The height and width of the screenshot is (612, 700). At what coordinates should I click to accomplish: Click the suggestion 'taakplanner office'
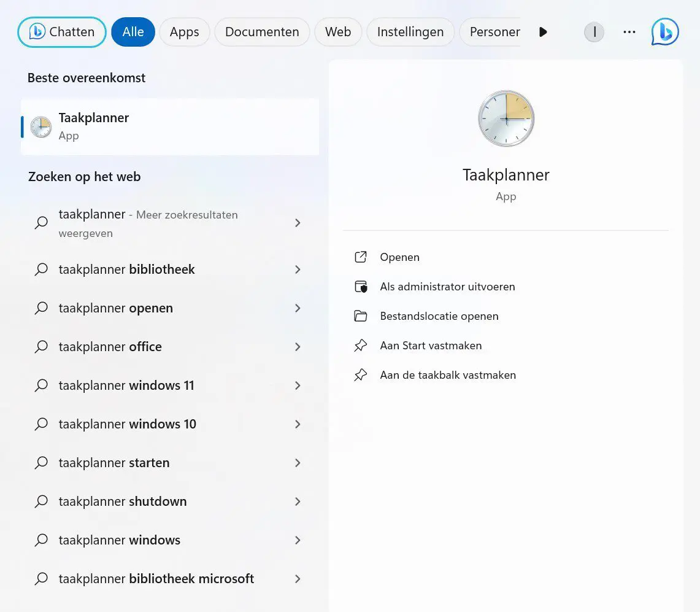coord(170,347)
